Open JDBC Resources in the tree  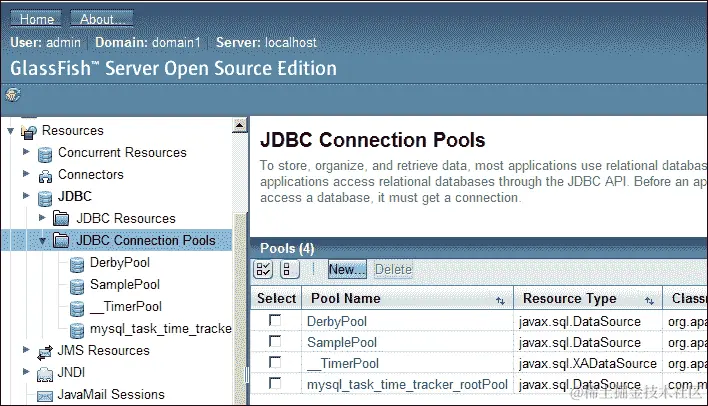tap(126, 219)
